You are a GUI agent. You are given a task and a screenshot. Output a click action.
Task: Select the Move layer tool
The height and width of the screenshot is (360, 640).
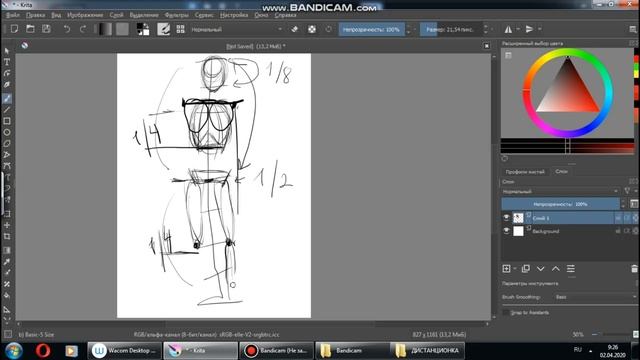pyautogui.click(x=7, y=225)
